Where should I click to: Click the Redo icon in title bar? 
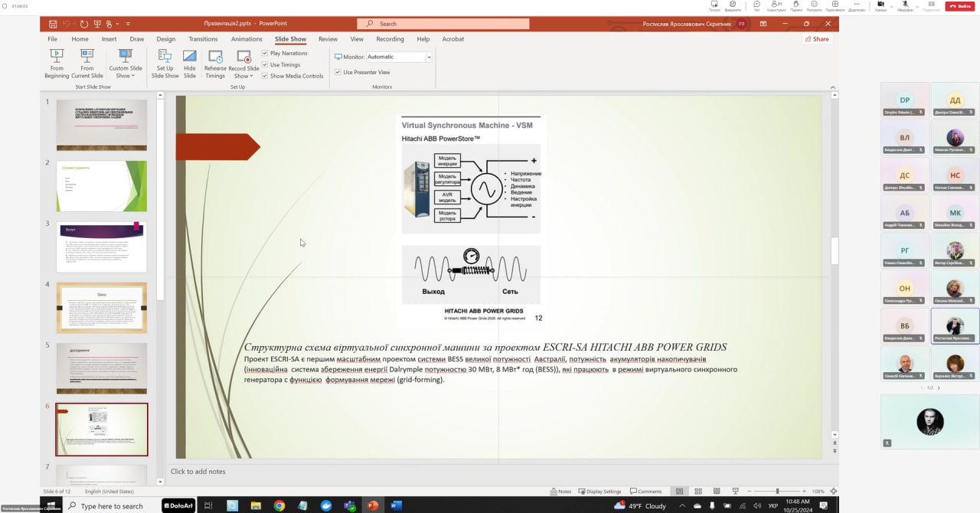click(x=83, y=24)
